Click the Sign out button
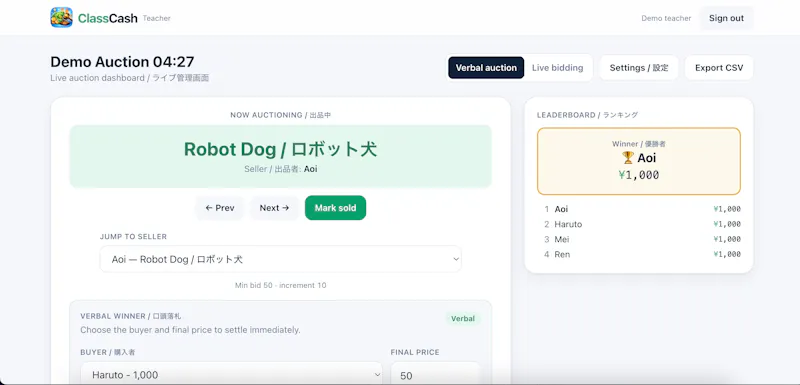Image resolution: width=800 pixels, height=385 pixels. click(x=726, y=18)
